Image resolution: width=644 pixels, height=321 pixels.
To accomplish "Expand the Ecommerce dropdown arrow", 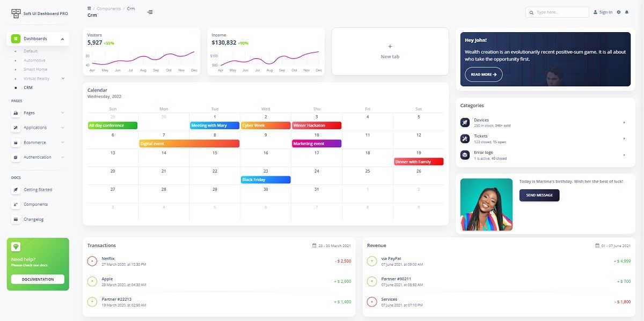I will pos(63,142).
